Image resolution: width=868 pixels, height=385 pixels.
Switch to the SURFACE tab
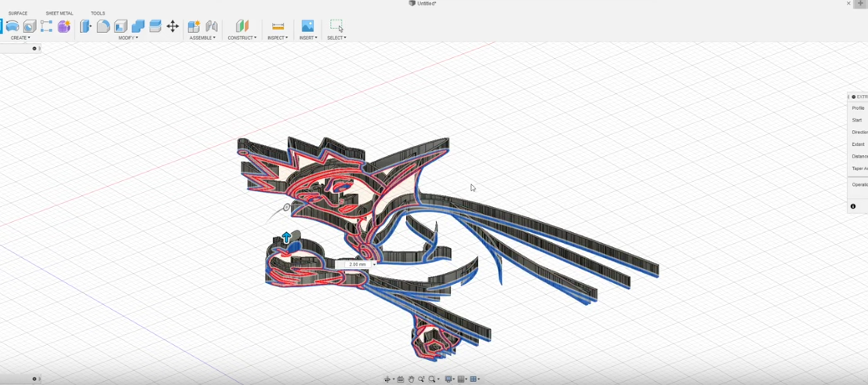click(18, 13)
